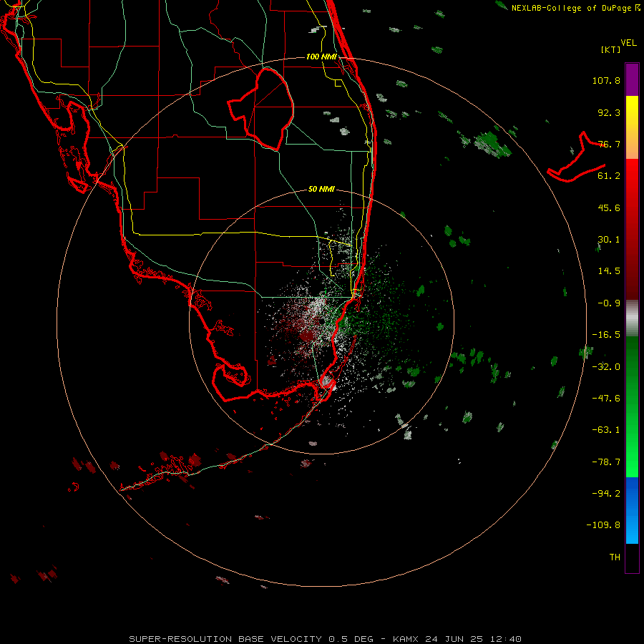644x644 pixels.
Task: Click the -94.2 velocity scale value
Action: point(606,493)
